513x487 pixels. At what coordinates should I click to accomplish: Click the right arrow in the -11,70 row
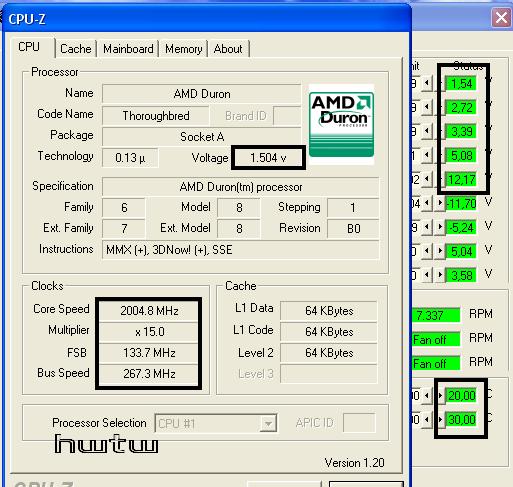point(440,203)
